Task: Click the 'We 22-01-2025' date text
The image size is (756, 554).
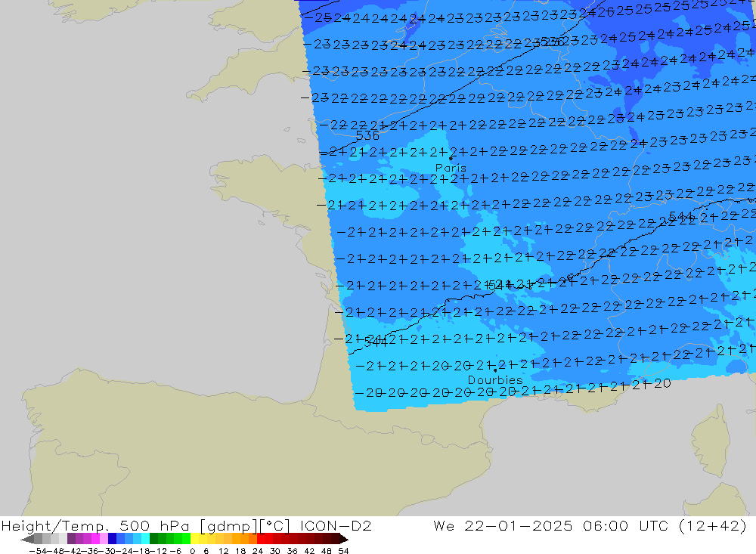Action: tap(503, 525)
